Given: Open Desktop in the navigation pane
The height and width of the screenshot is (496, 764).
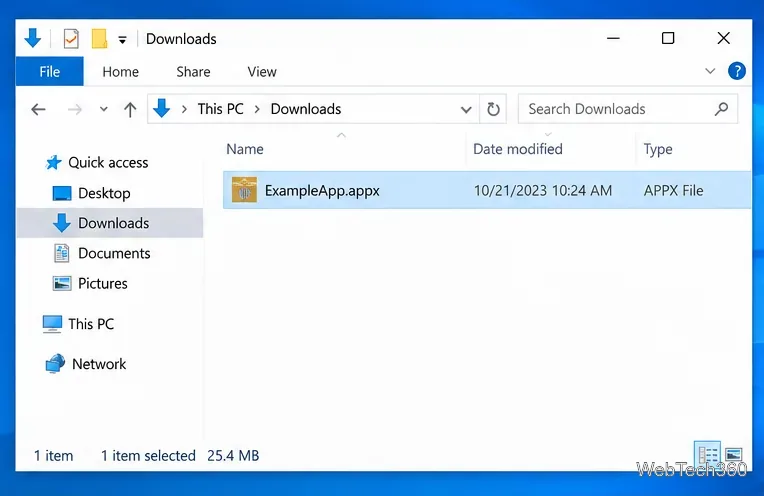Looking at the screenshot, I should click(x=104, y=193).
